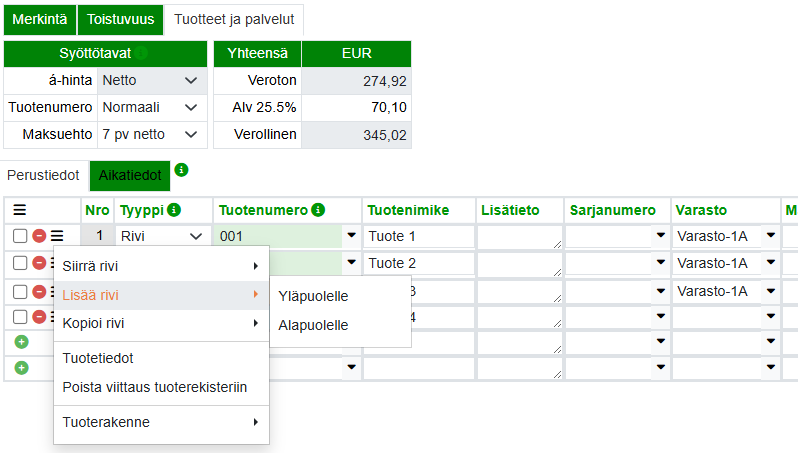Select Yläpuolelle from the submenu
Image resolution: width=798 pixels, height=453 pixels.
313,296
